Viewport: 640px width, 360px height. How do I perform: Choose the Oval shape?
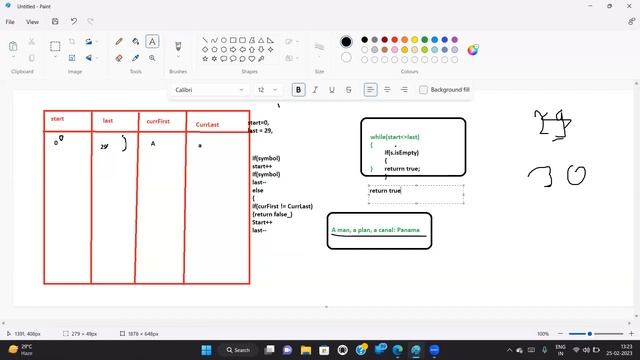pos(224,40)
